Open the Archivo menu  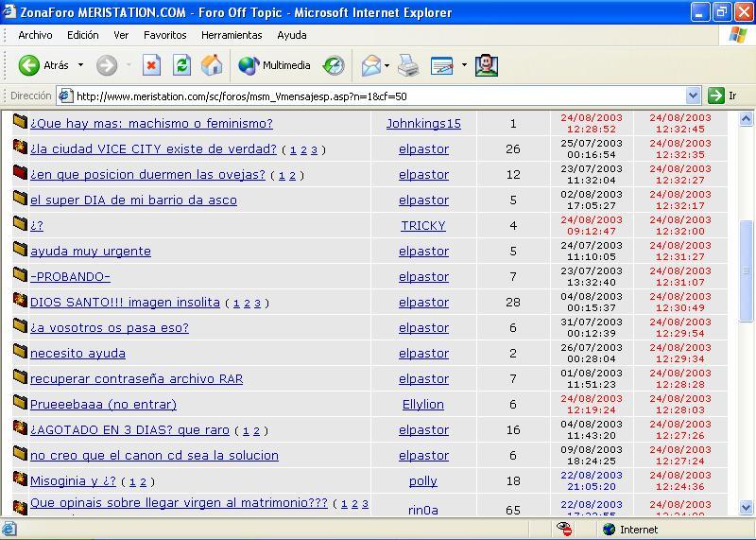click(x=35, y=35)
